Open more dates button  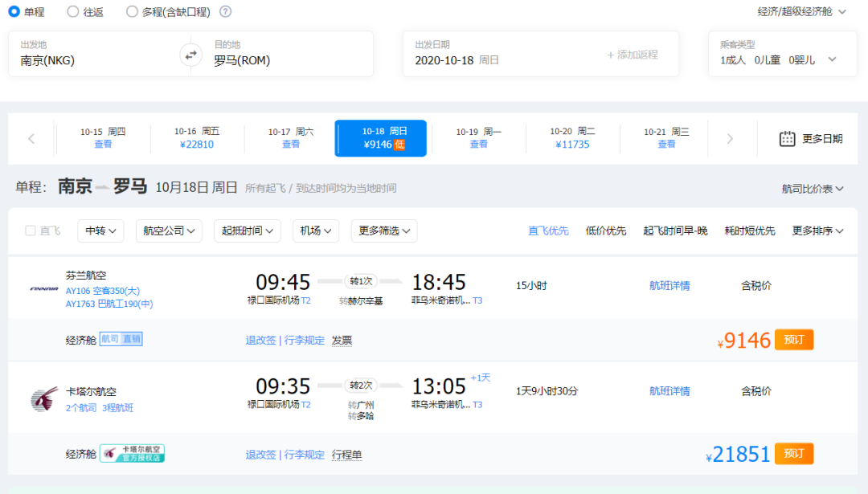click(811, 138)
